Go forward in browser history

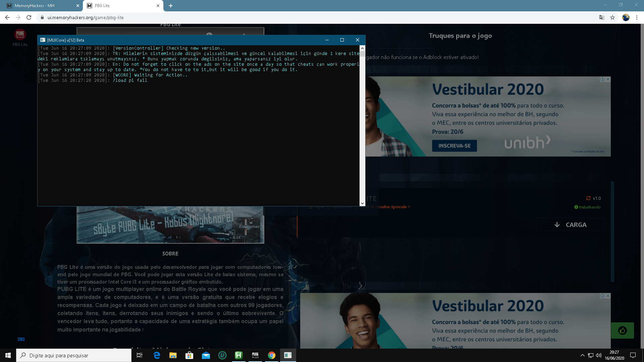click(18, 17)
